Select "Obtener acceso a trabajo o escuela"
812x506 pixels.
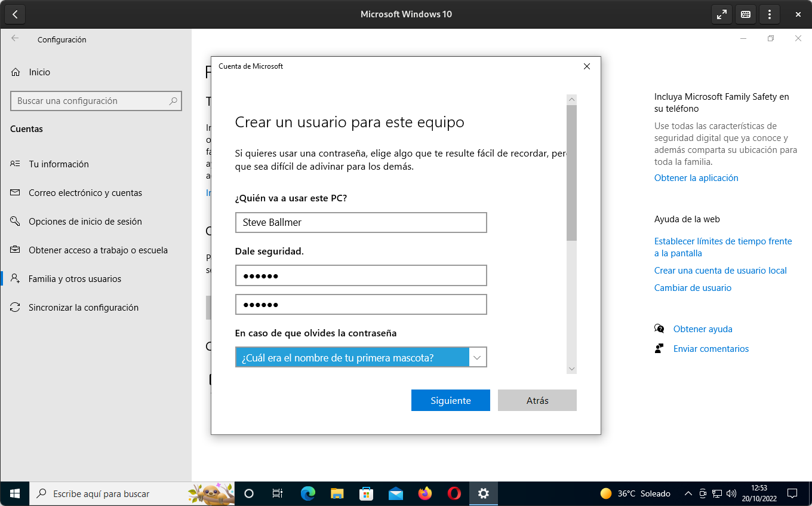(x=99, y=250)
